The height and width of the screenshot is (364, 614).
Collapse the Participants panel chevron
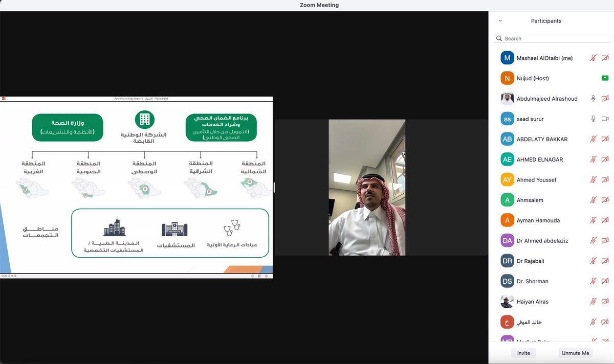pos(500,21)
